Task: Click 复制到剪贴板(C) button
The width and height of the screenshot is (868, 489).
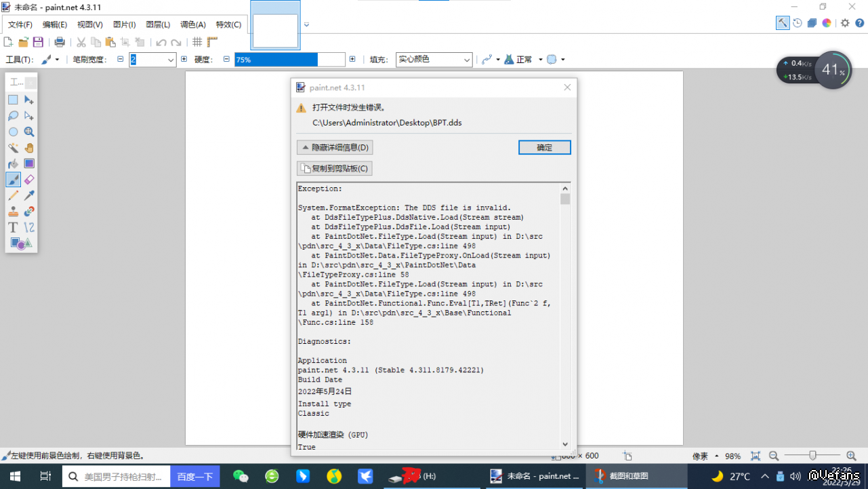Action: click(335, 168)
